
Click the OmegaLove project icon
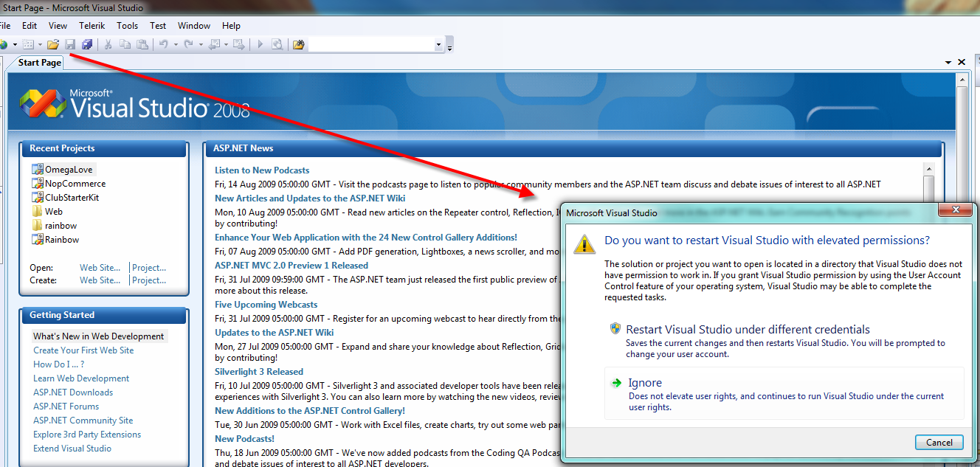point(38,170)
